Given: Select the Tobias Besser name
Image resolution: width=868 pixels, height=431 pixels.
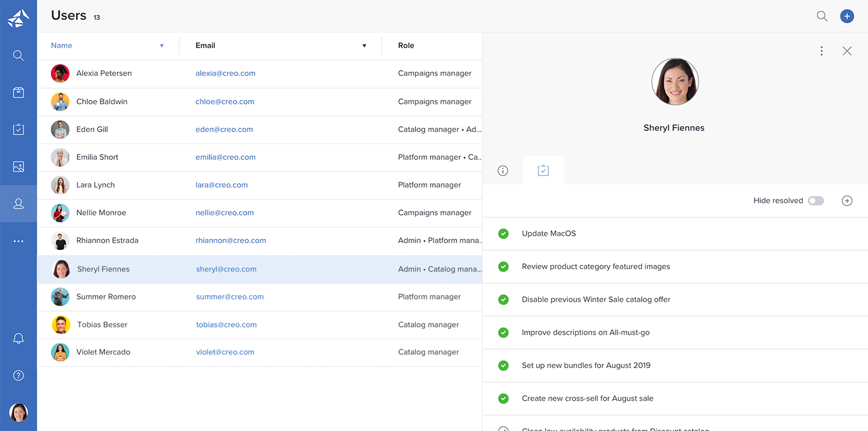Looking at the screenshot, I should tap(102, 325).
